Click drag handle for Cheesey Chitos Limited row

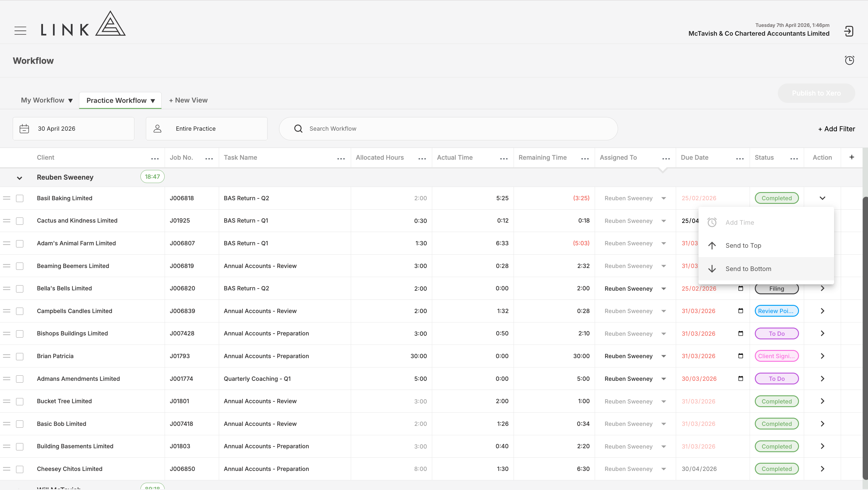click(x=7, y=469)
